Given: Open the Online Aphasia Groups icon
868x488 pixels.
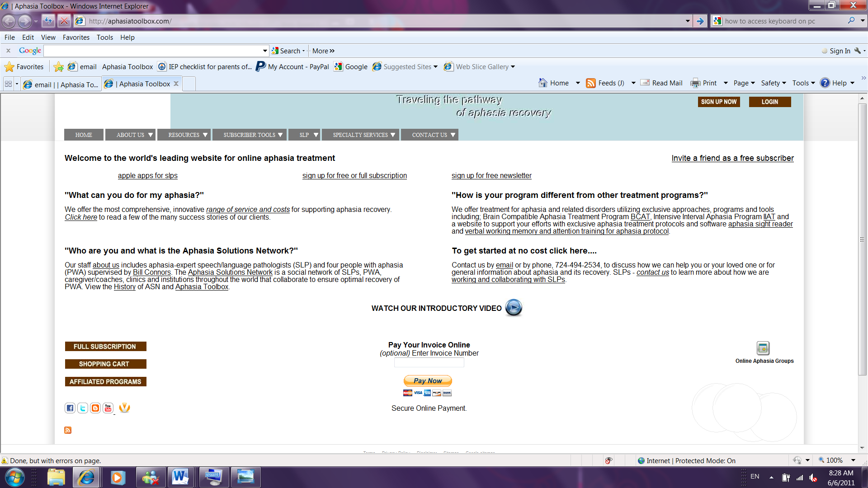Looking at the screenshot, I should pyautogui.click(x=763, y=348).
